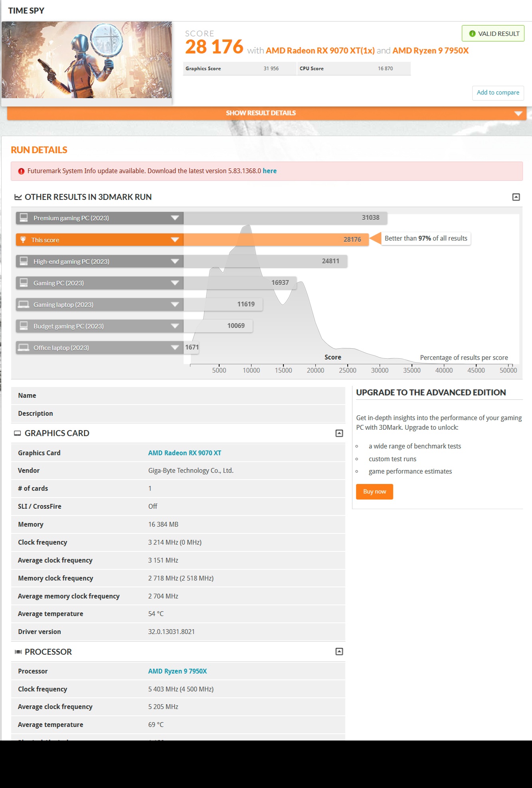
Task: Expand the This score dropdown
Action: coord(175,240)
